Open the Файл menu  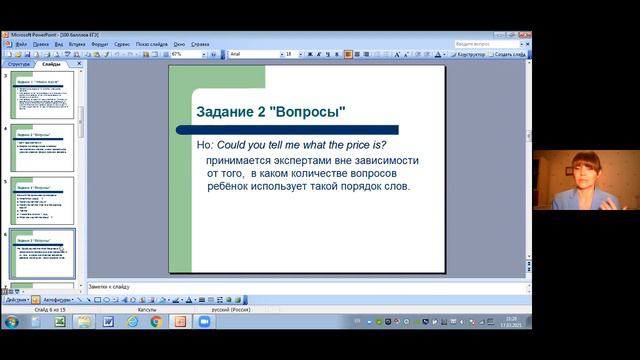[21, 44]
